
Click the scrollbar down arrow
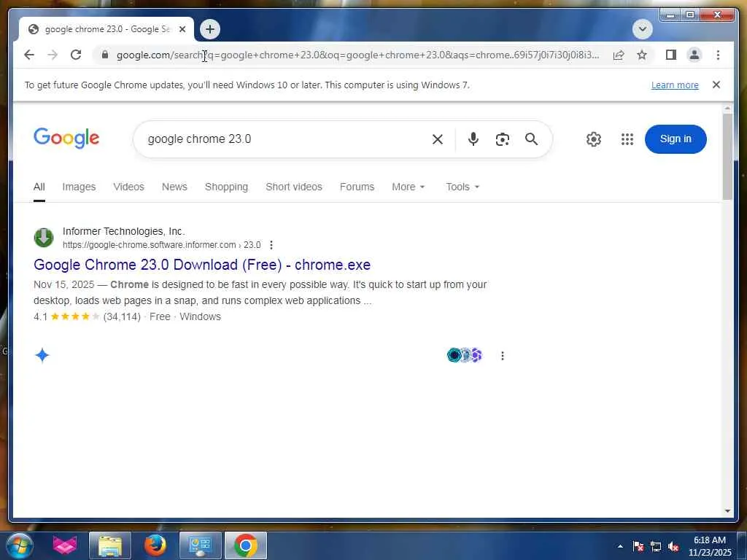pyautogui.click(x=727, y=511)
